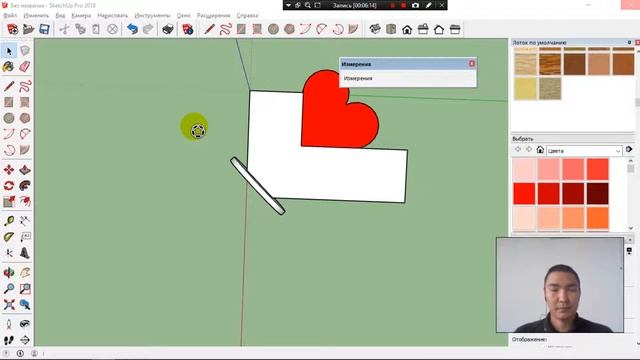Select the arrow Select tool
This screenshot has width=640, height=360.
coord(9,51)
